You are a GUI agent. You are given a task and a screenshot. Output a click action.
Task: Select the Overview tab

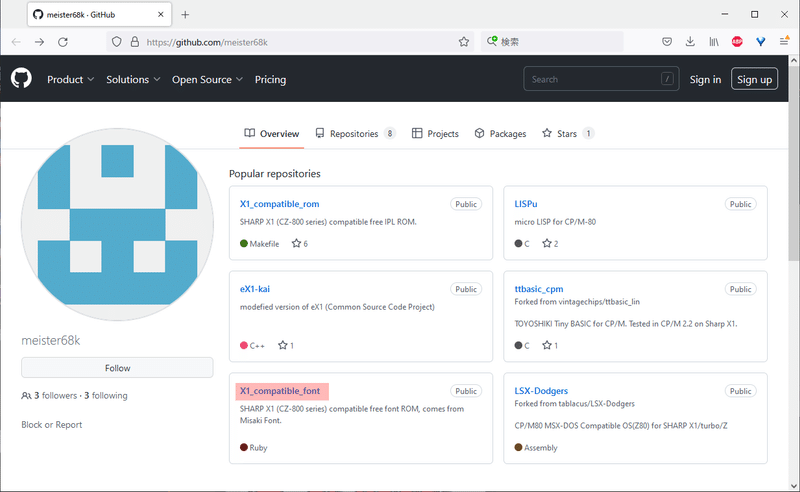click(271, 134)
